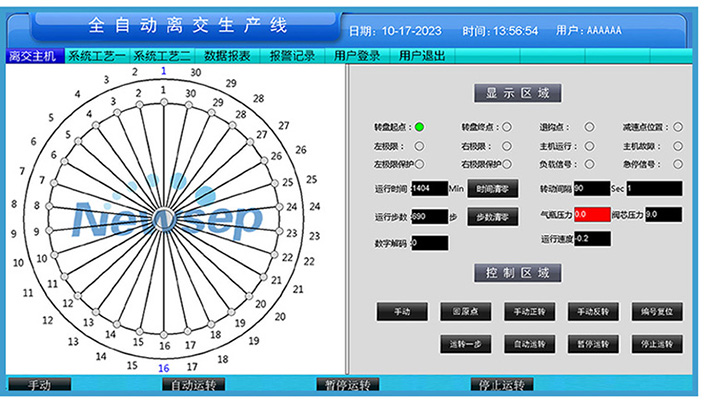
Task: Click the 手动正转 button
Action: click(x=529, y=312)
